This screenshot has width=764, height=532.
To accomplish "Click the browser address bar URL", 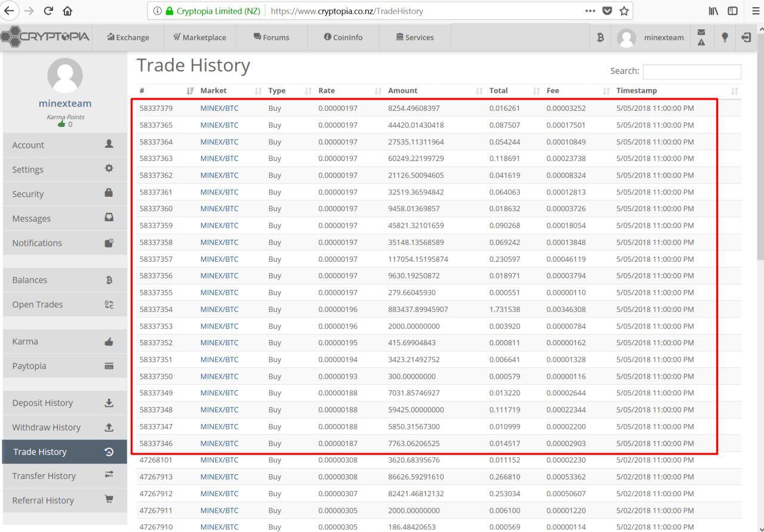I will pos(347,11).
